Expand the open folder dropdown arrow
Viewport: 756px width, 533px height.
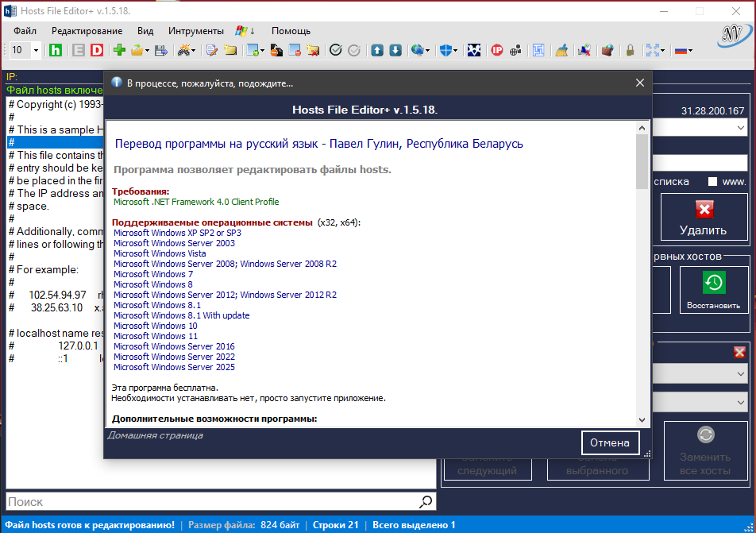tap(147, 50)
